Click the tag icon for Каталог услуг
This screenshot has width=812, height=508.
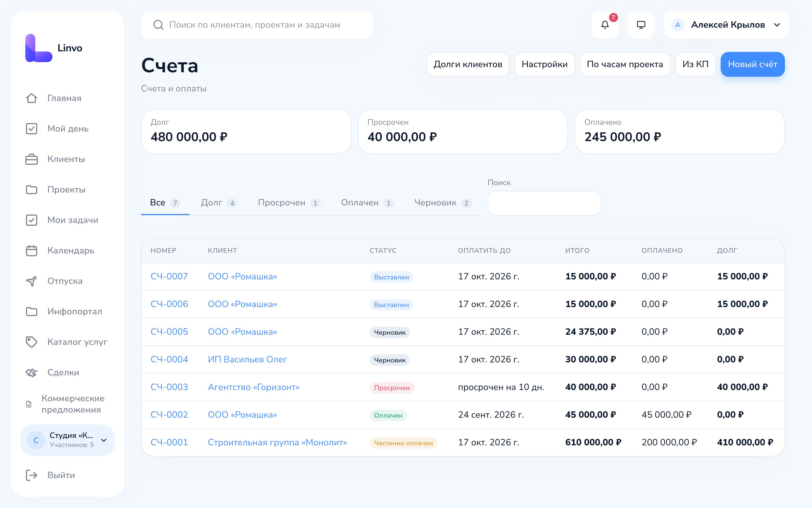click(32, 342)
